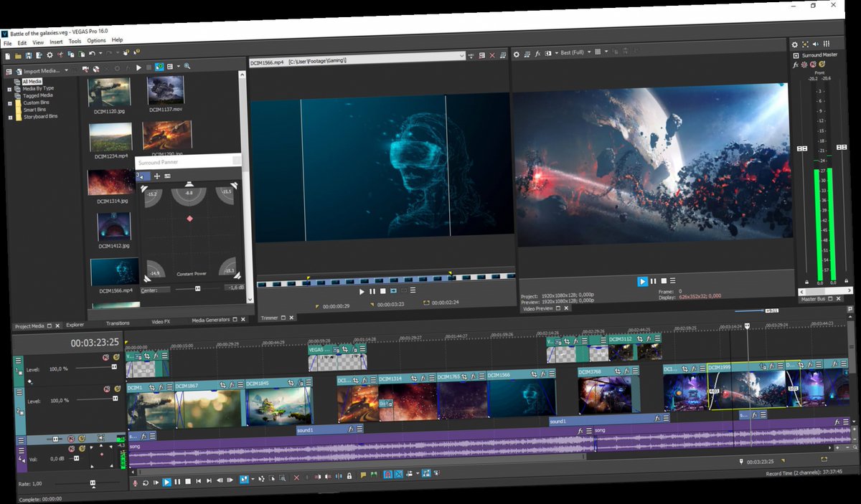861x504 pixels.
Task: Click the Play button in timeline transport
Action: click(167, 482)
